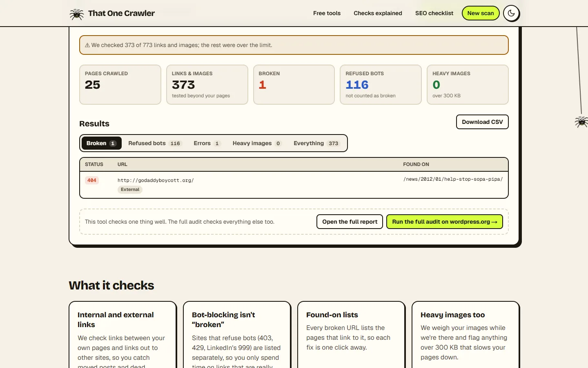Click the 404 status badge
Image resolution: width=588 pixels, height=368 pixels.
pos(92,180)
